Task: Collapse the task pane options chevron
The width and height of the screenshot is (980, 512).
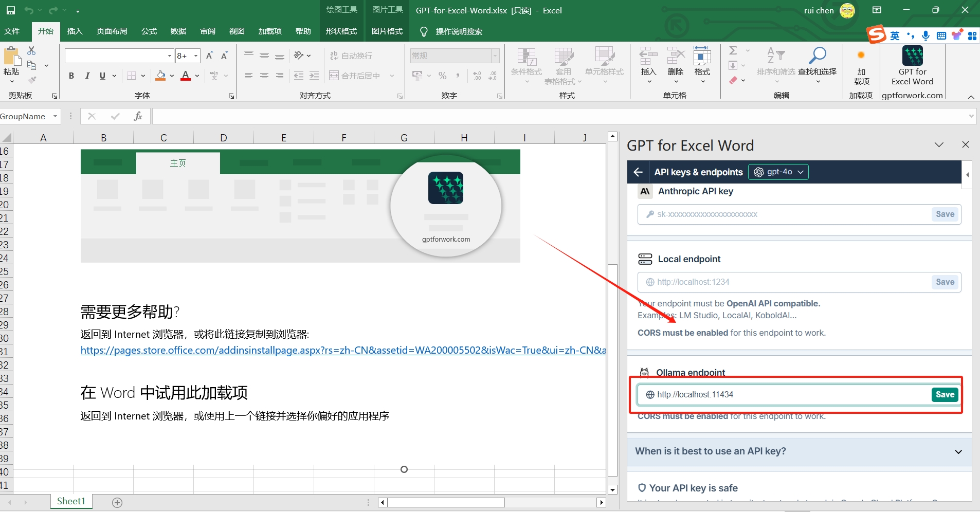Action: click(939, 145)
